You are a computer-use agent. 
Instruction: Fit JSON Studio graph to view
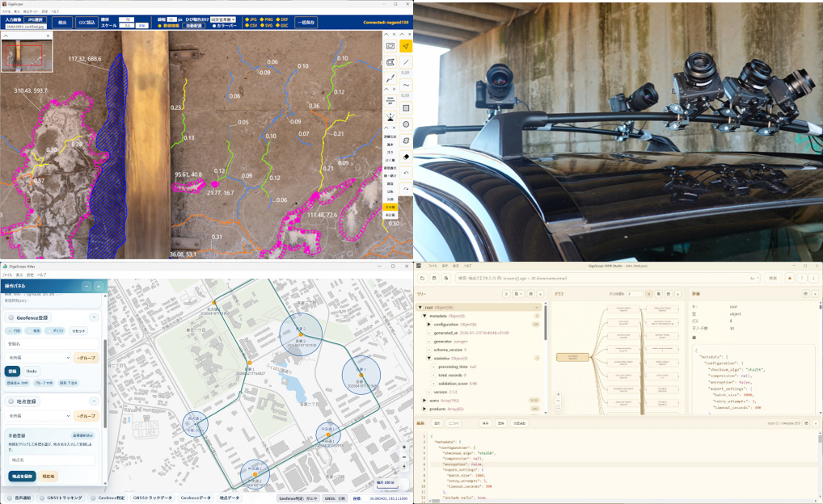click(558, 408)
